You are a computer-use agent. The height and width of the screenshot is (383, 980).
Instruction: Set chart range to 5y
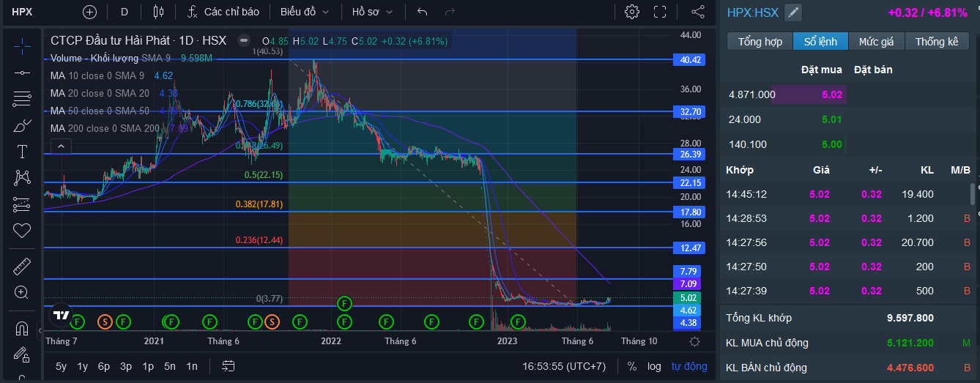[61, 365]
